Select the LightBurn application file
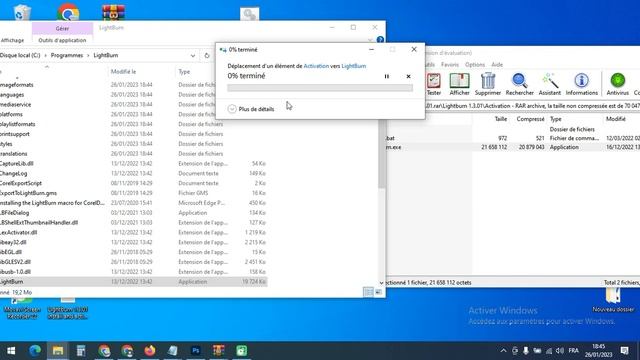640x360 pixels. point(133,282)
